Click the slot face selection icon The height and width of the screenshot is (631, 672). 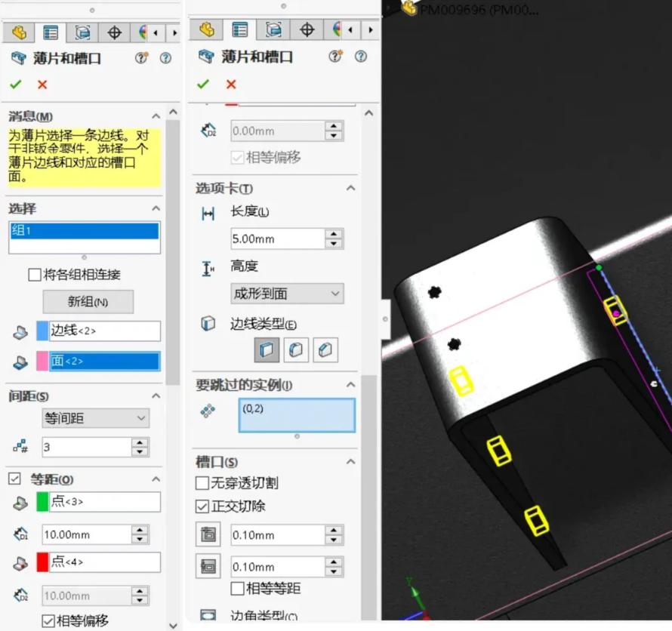coord(20,362)
